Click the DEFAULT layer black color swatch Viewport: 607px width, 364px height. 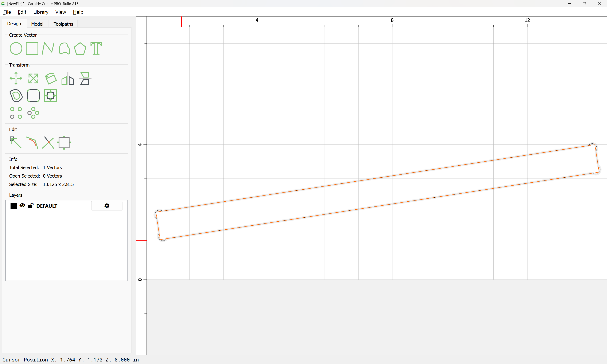click(x=14, y=206)
